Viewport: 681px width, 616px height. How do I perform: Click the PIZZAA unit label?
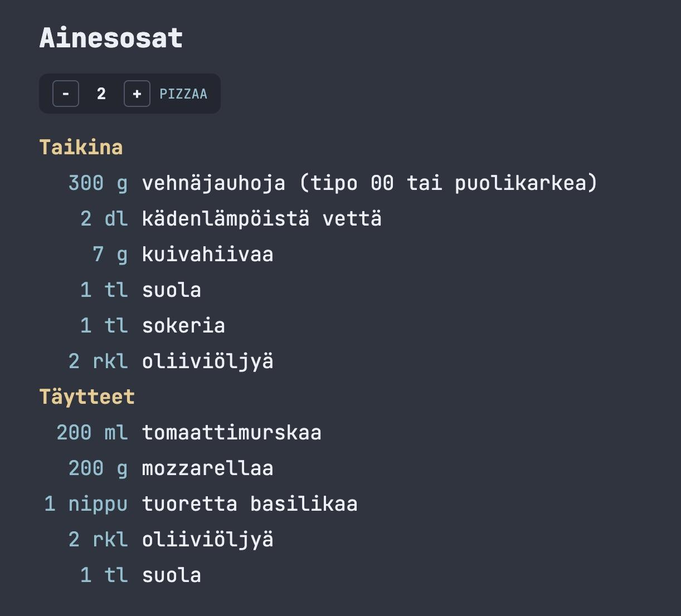point(183,94)
